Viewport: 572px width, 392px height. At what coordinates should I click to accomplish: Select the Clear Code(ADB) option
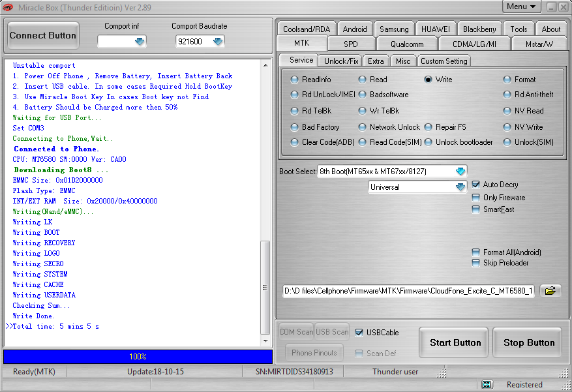294,142
